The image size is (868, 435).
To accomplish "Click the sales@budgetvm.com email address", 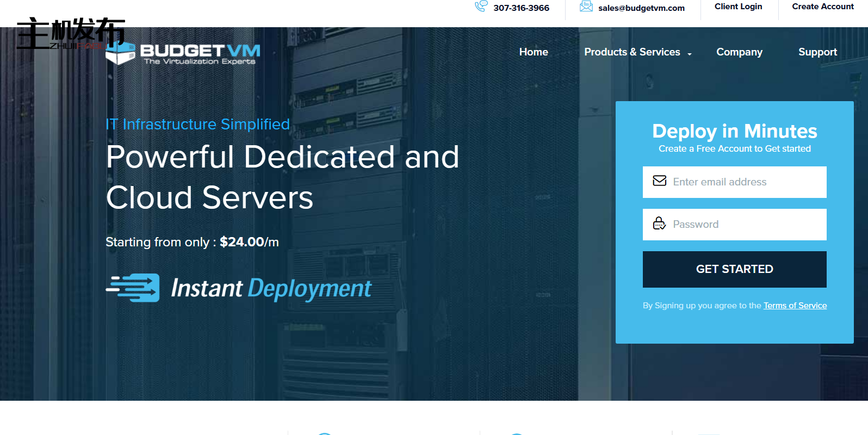I will pos(641,8).
